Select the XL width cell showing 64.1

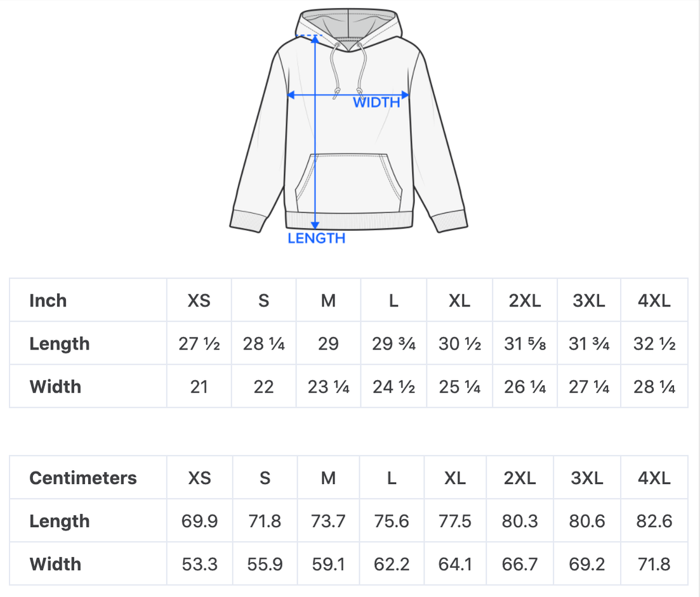(455, 563)
